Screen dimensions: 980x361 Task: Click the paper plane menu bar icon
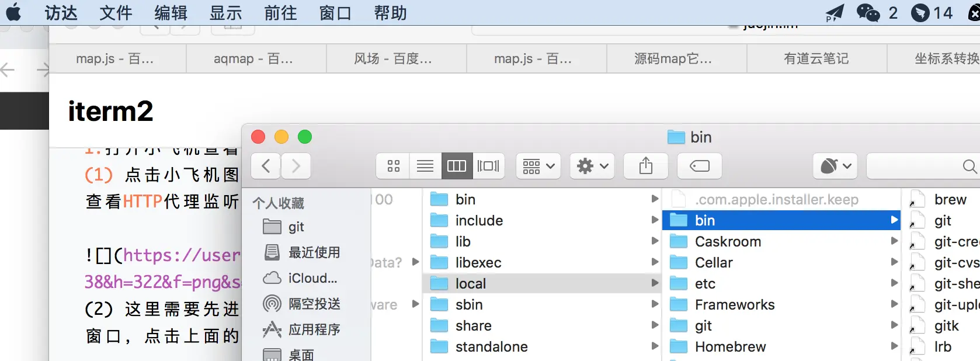pos(835,13)
